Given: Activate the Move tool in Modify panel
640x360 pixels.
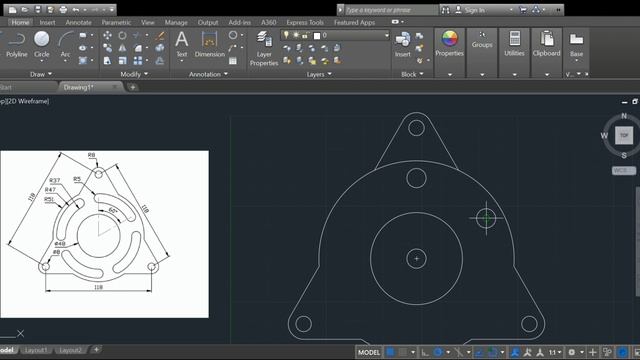Looking at the screenshot, I should tap(107, 36).
